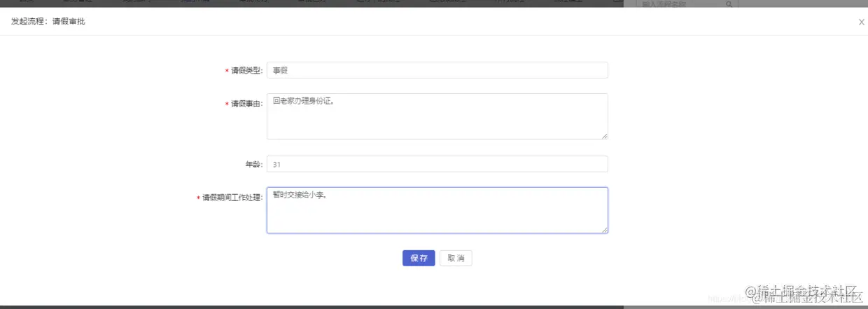Screen dimensions: 868x309
Task: Close the 发起流程 dialog with X
Action: tap(861, 22)
